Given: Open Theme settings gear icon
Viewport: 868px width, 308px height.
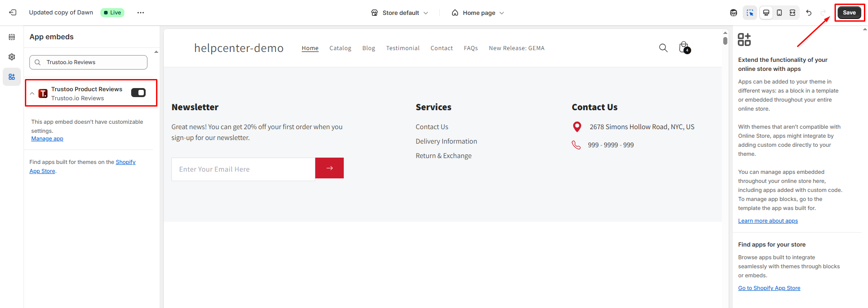Looking at the screenshot, I should pyautogui.click(x=12, y=57).
